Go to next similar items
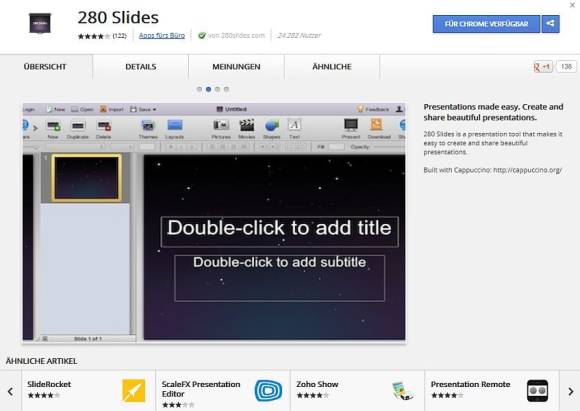 (570, 391)
